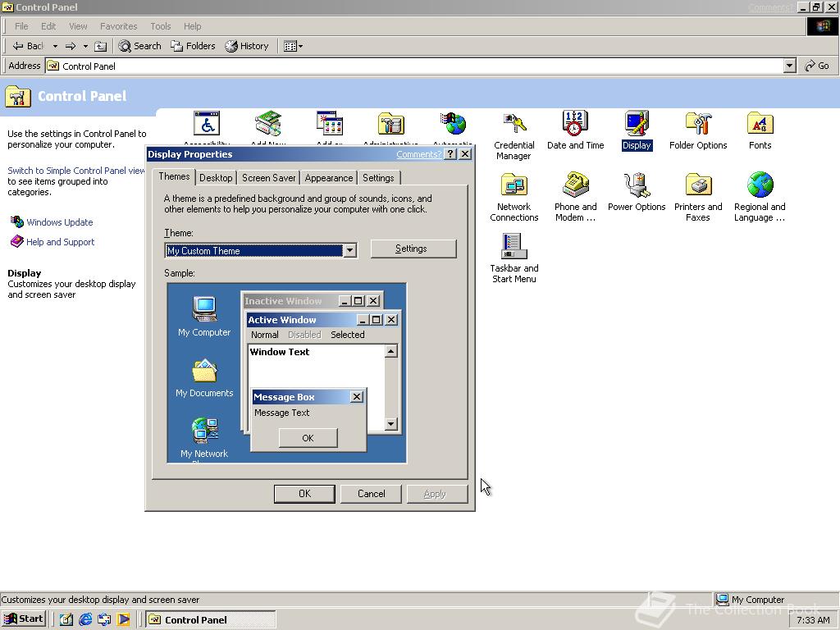Open Power Options icon
The image size is (840, 630).
click(637, 192)
